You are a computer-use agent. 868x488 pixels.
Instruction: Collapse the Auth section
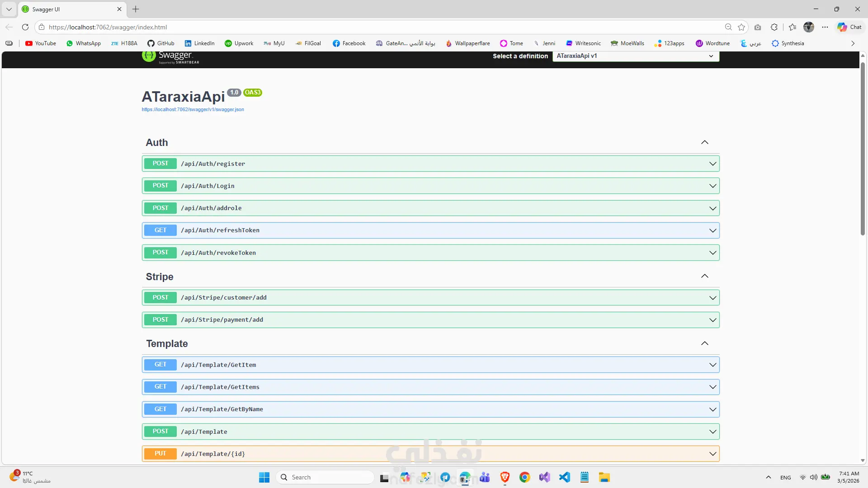(704, 142)
